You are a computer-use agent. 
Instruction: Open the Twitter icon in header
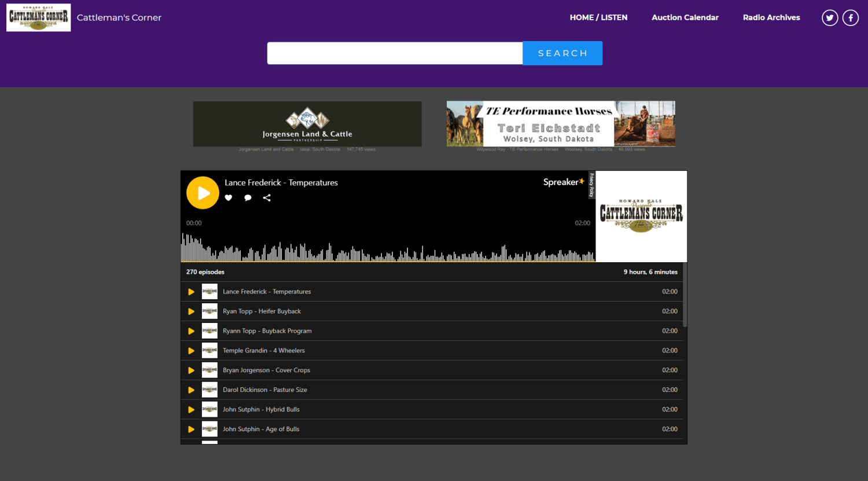pos(830,18)
